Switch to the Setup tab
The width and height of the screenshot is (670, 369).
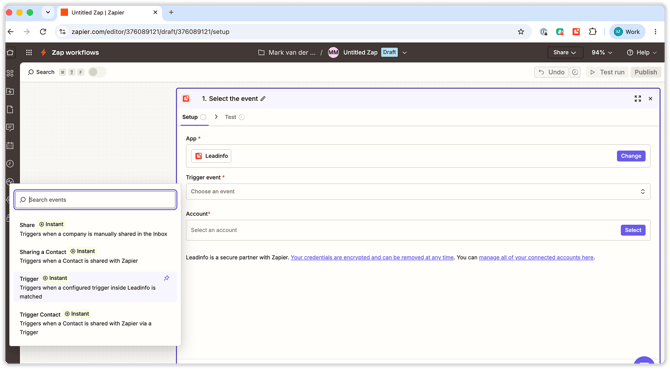tap(194, 117)
